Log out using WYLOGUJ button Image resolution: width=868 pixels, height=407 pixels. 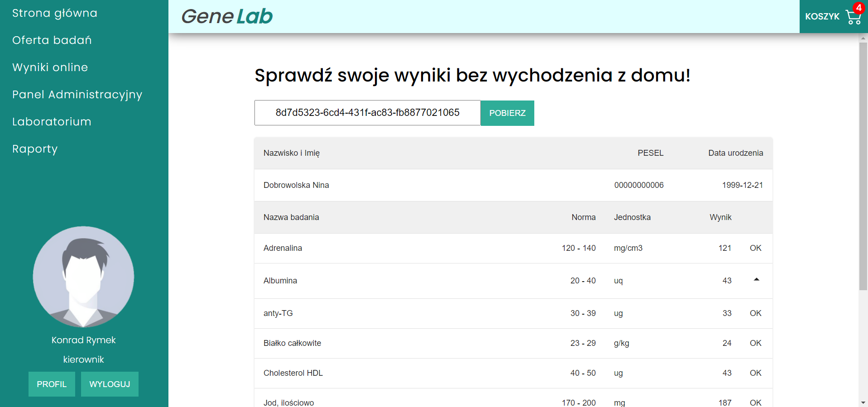point(110,384)
